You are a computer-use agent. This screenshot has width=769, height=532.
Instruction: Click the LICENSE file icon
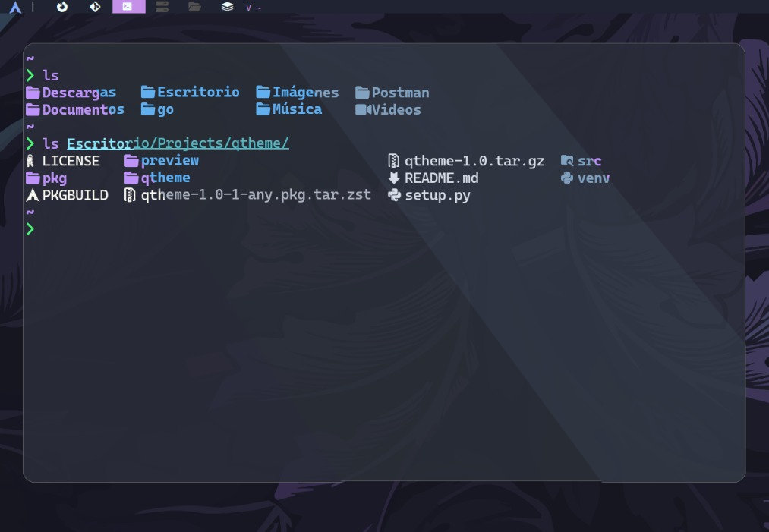click(30, 161)
